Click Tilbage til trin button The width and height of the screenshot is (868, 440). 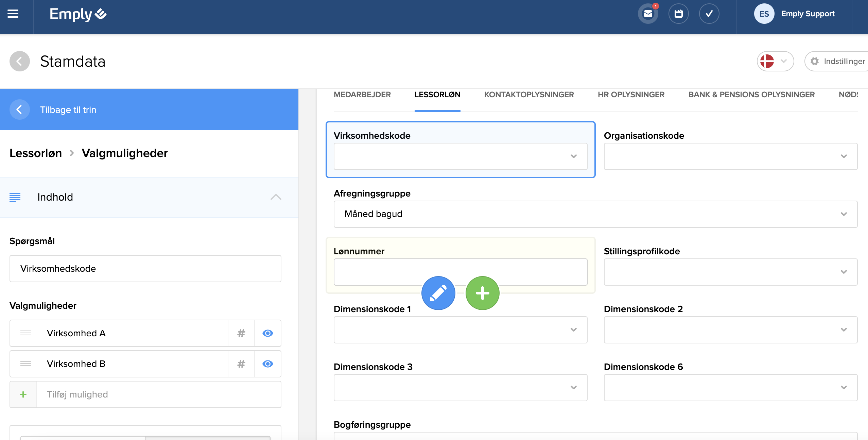(68, 110)
